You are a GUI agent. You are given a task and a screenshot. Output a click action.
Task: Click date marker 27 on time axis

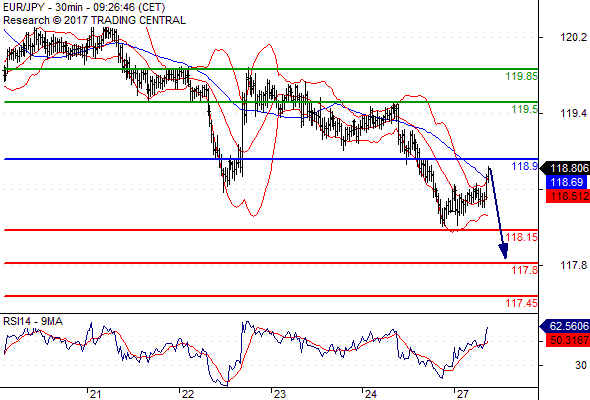(x=462, y=394)
